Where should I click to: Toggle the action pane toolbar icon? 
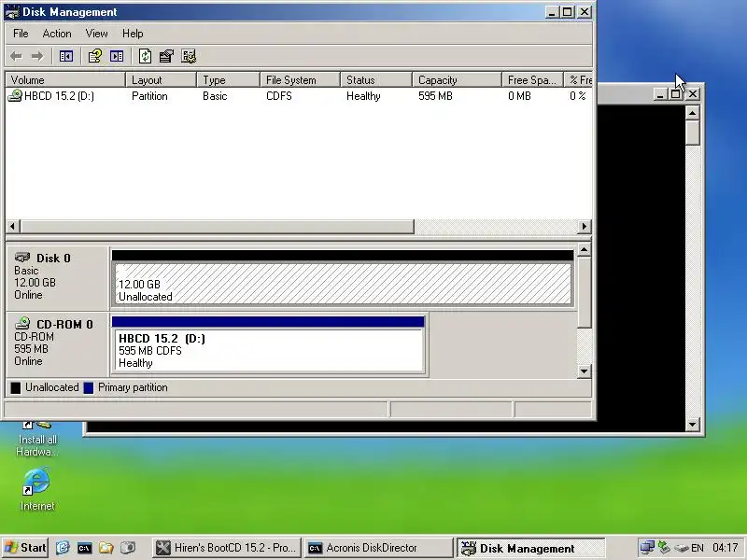(x=117, y=56)
